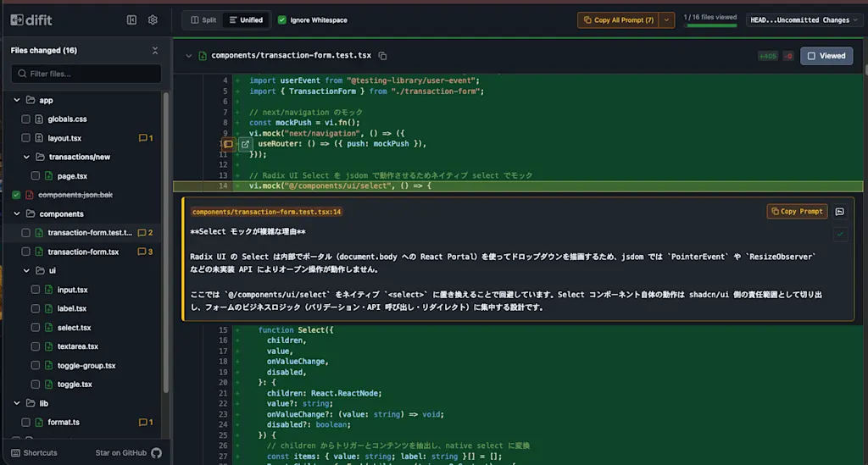
Task: Click layout.tsx comment count icon
Action: pos(146,138)
